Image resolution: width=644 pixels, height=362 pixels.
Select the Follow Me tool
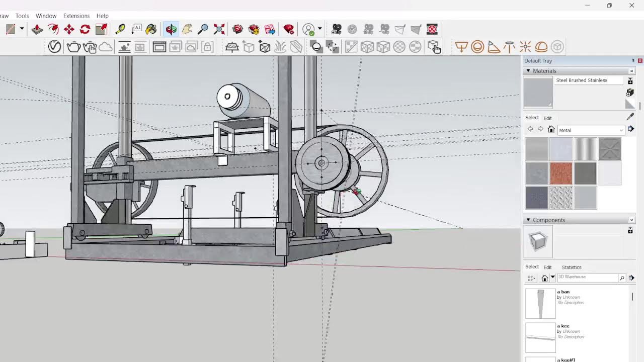pos(53,29)
